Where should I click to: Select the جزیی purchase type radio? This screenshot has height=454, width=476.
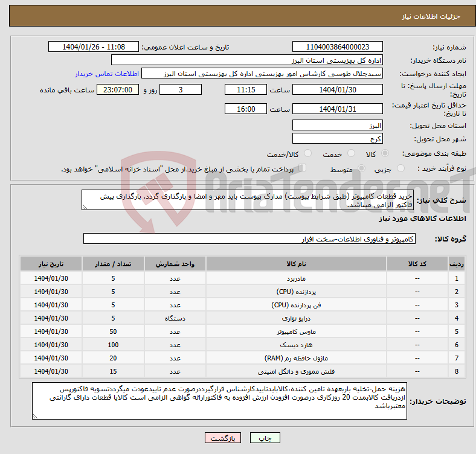(400, 168)
